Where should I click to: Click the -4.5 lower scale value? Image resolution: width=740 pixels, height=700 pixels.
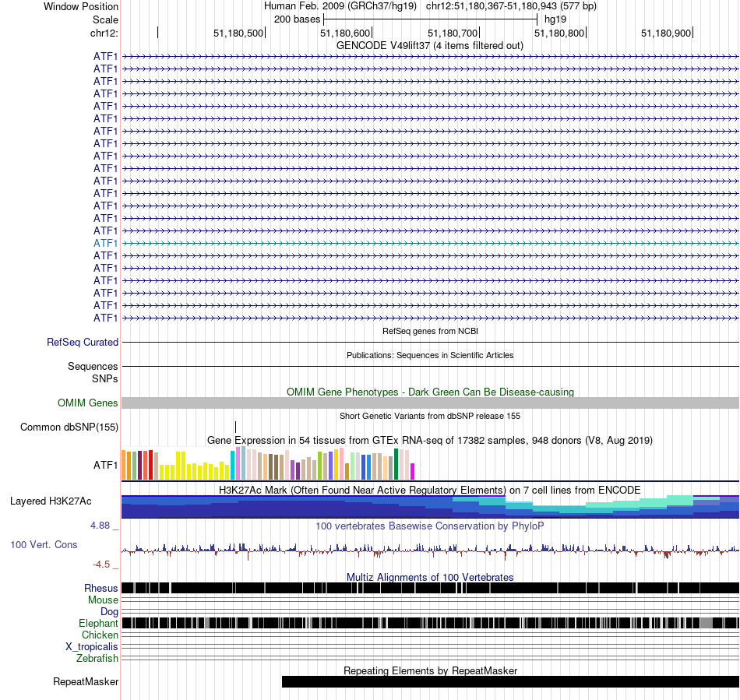point(101,565)
